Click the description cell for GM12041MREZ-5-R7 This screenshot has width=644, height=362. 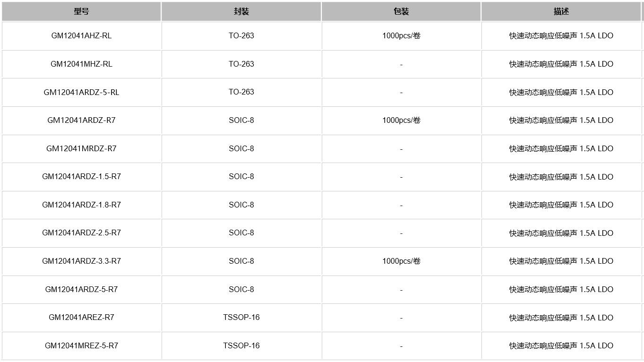(561, 345)
